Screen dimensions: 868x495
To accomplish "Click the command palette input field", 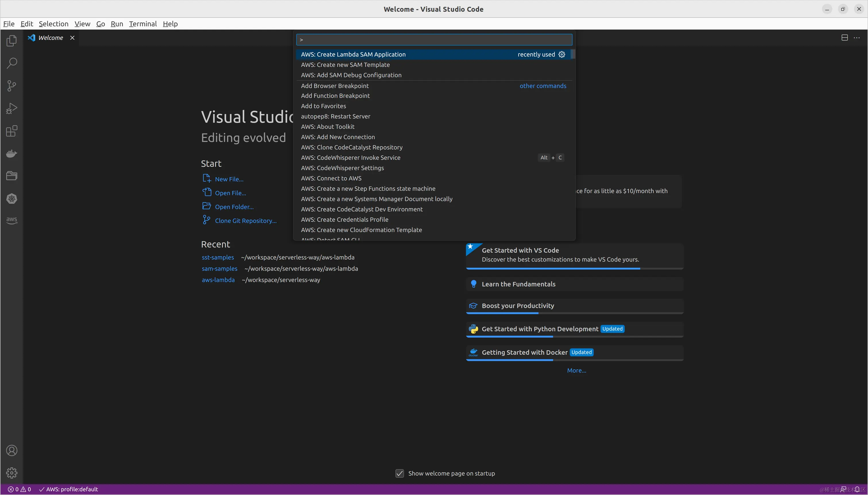I will click(434, 40).
